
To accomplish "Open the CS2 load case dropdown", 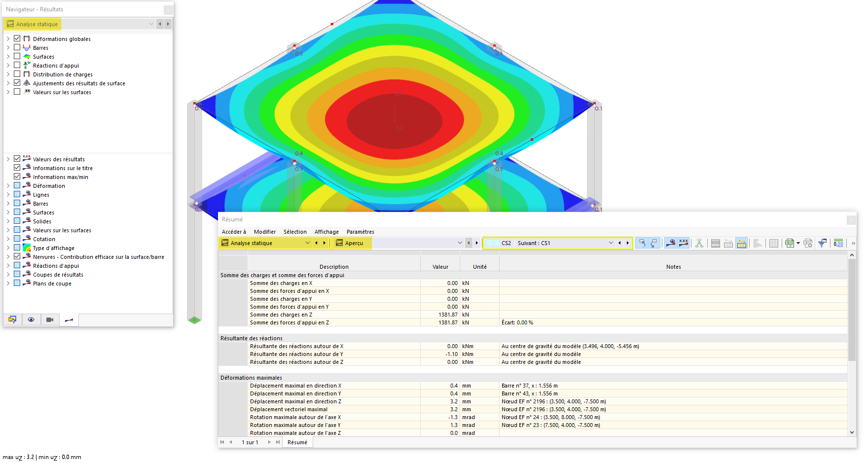I will (611, 243).
